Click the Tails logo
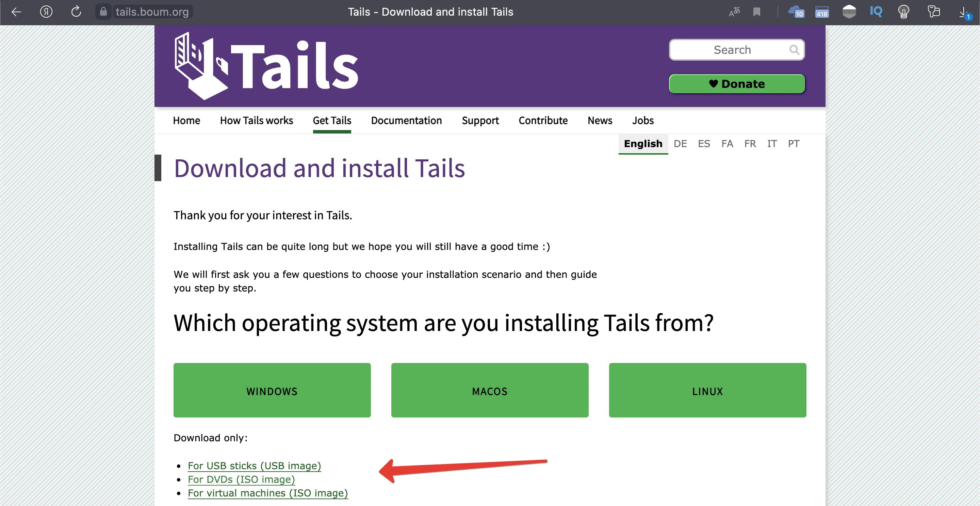980x506 pixels. (x=266, y=66)
